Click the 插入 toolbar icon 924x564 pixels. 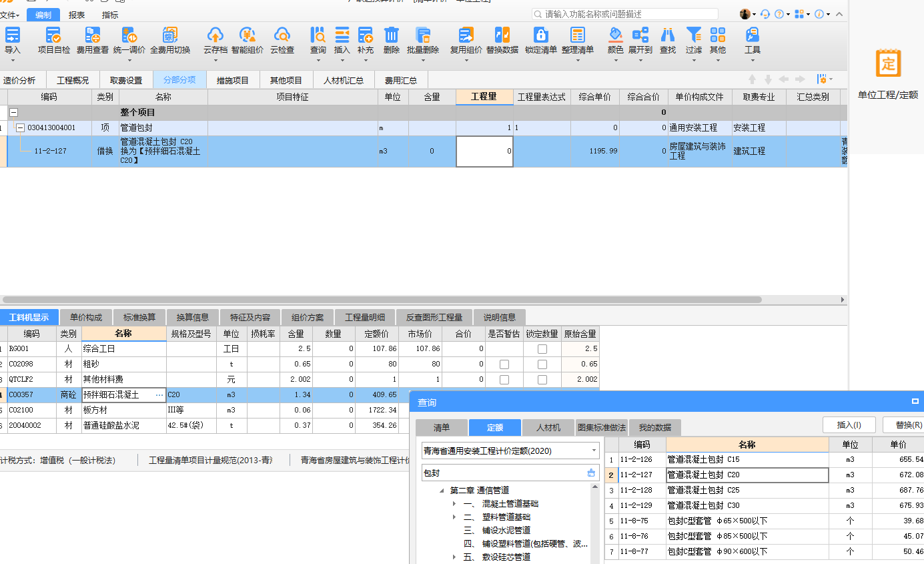pos(342,35)
